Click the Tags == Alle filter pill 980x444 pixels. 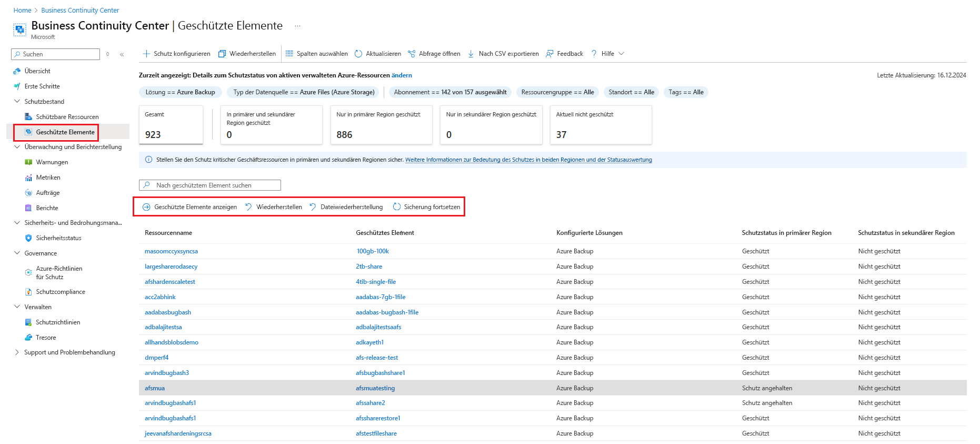[686, 92]
